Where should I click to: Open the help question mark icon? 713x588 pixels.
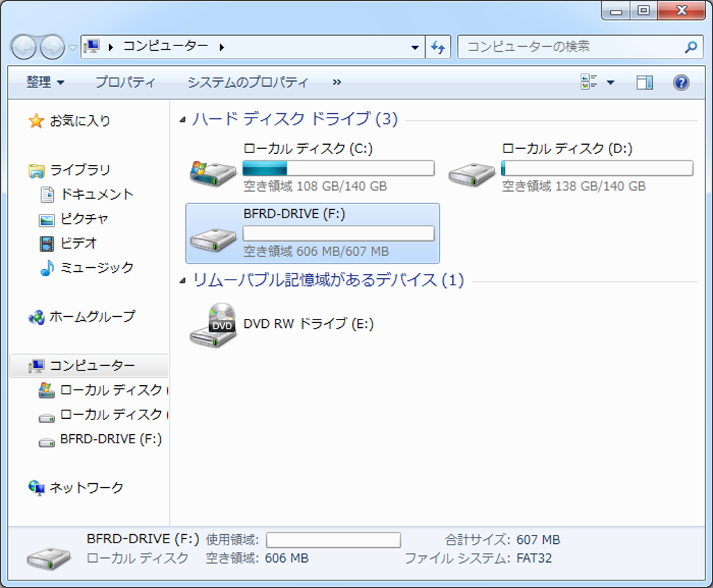681,83
